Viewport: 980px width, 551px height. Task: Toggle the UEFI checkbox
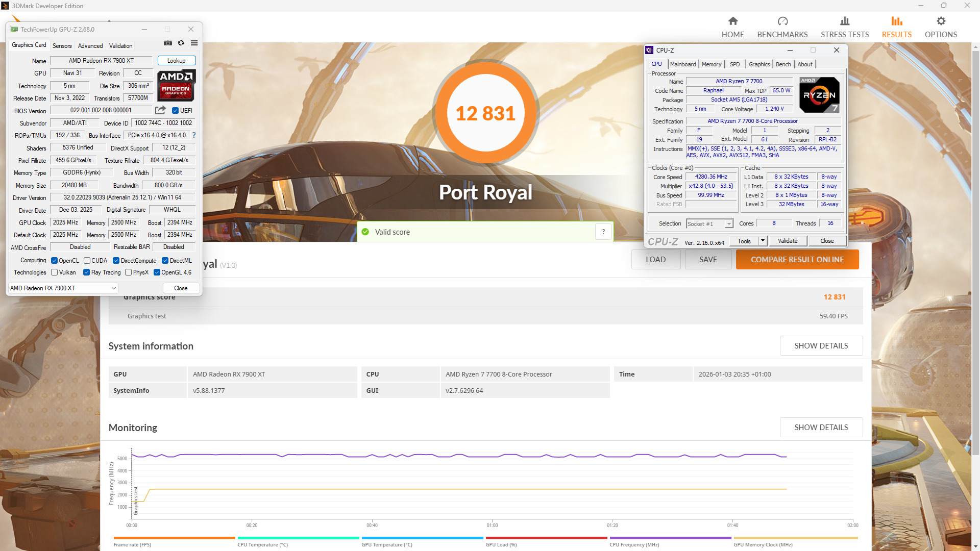pos(175,111)
